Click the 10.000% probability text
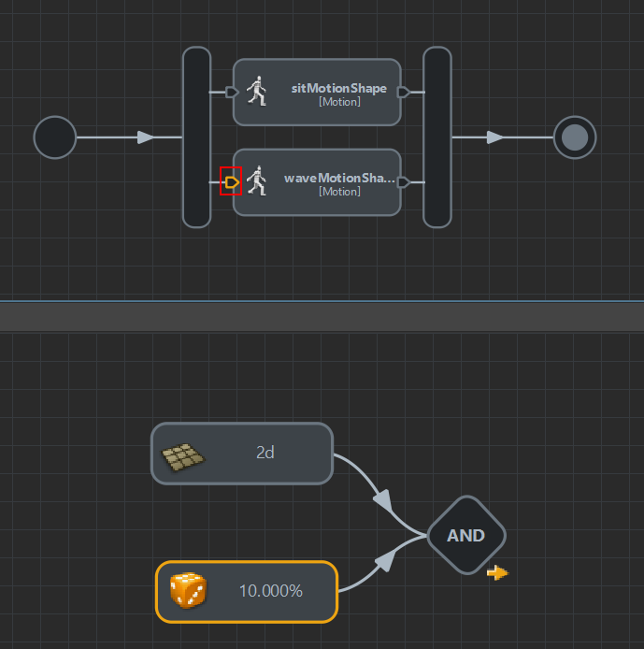The width and height of the screenshot is (644, 649). (271, 591)
